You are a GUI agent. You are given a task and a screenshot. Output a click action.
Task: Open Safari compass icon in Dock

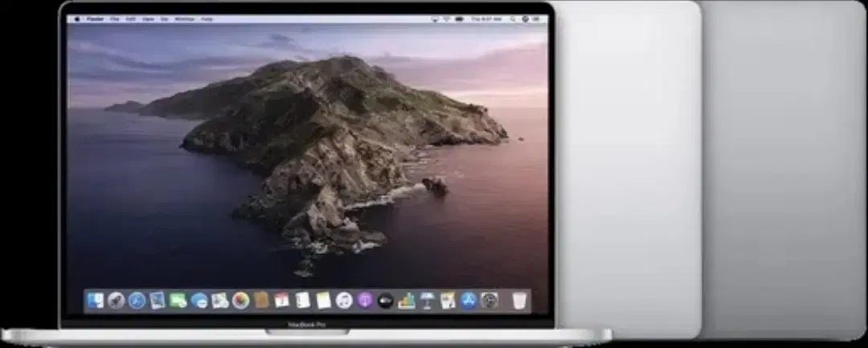coord(137,301)
